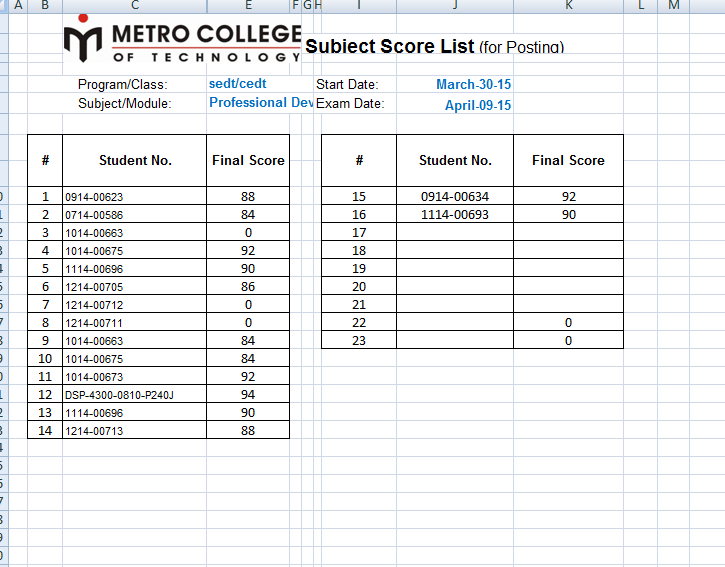This screenshot has height=567, width=725.
Task: Click empty student number cell for entry 17
Action: tap(455, 232)
